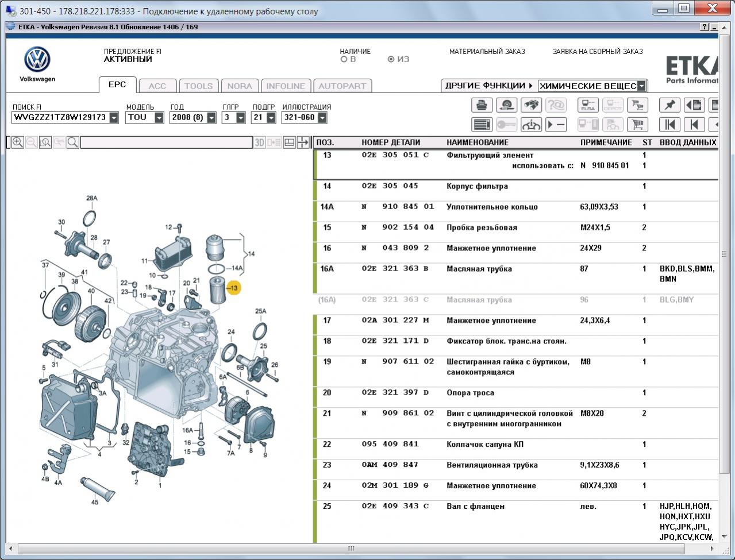Toggle the split panel layout icon
This screenshot has height=560, width=735.
pyautogui.click(x=289, y=142)
